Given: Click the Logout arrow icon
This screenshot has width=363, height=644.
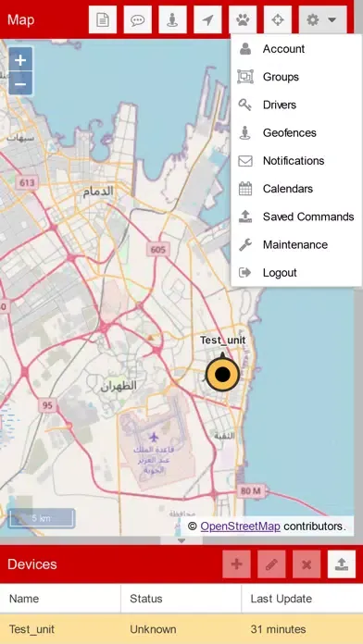Looking at the screenshot, I should (x=245, y=272).
